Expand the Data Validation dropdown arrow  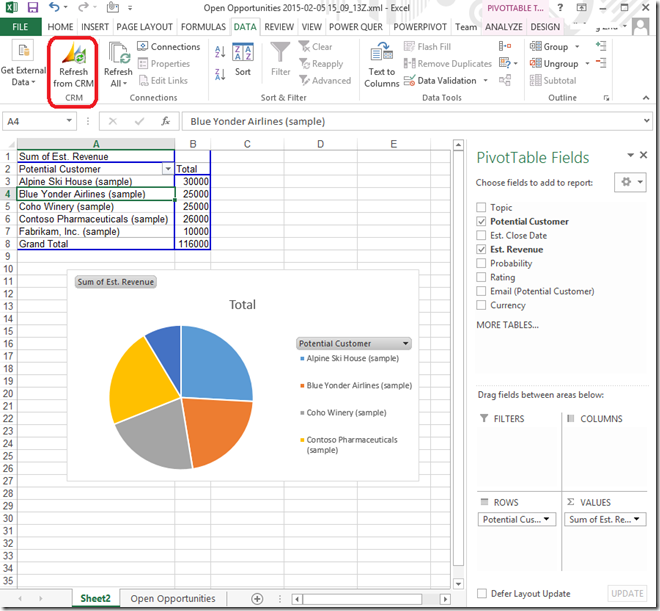point(485,80)
